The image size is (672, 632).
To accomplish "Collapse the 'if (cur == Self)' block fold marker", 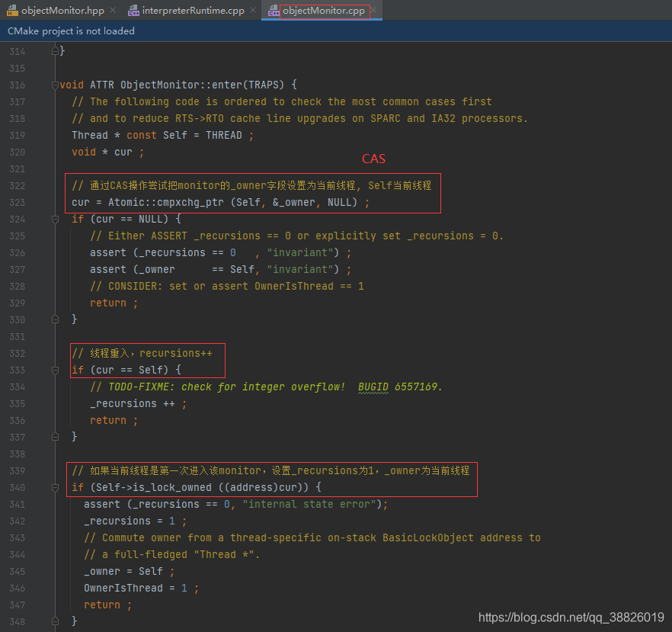I will coord(55,370).
